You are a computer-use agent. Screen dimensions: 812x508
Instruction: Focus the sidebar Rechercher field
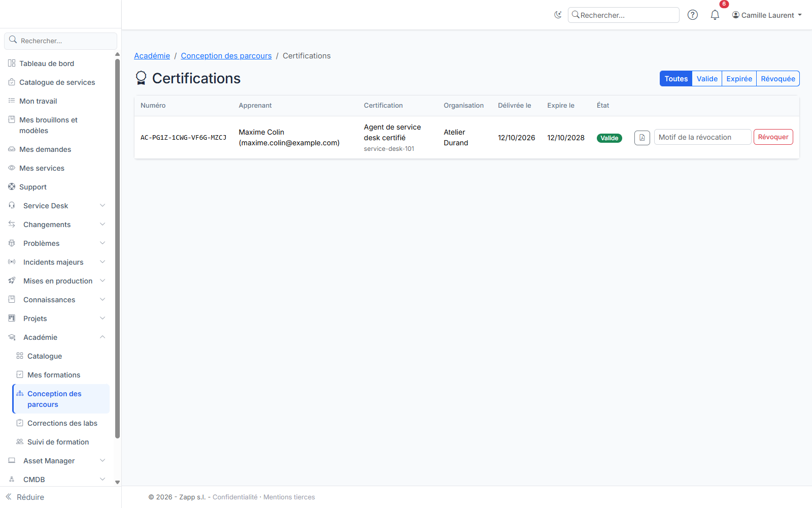[x=60, y=41]
